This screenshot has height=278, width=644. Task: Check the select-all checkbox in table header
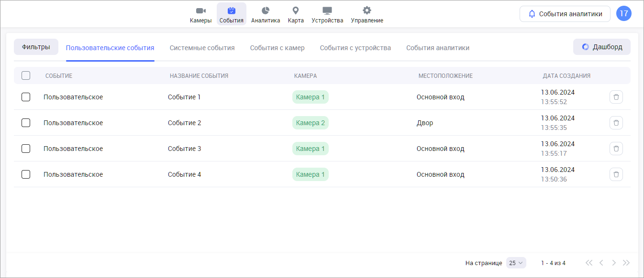(26, 75)
